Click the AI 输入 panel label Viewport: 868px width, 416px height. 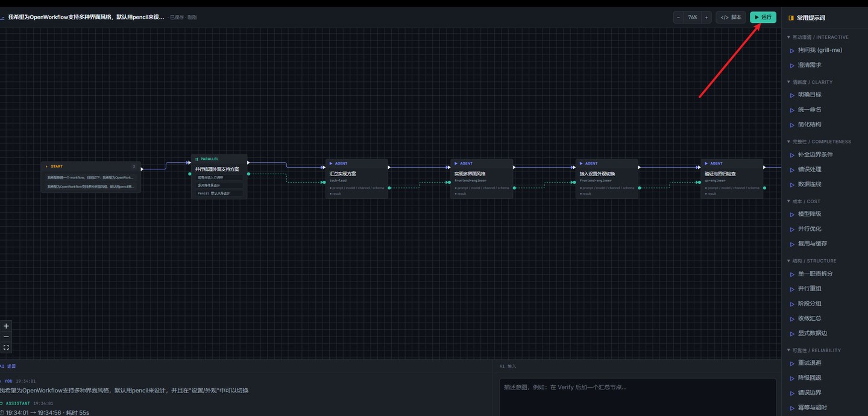508,366
